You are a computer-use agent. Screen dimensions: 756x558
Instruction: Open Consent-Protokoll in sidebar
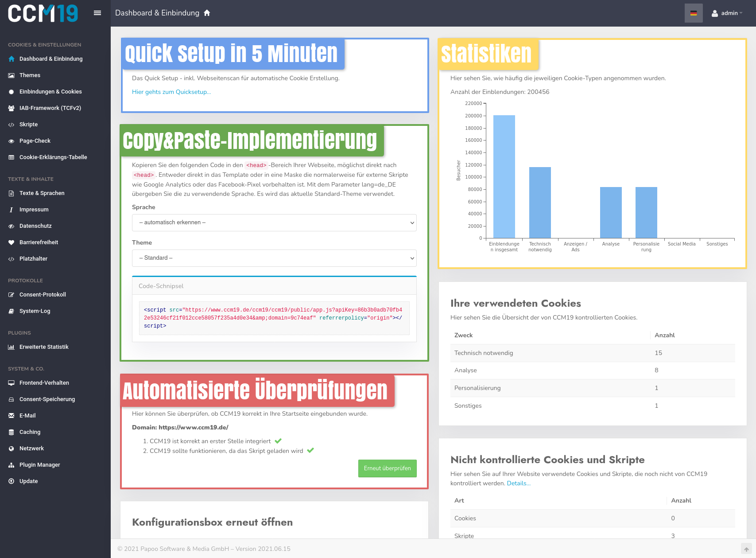click(x=43, y=295)
